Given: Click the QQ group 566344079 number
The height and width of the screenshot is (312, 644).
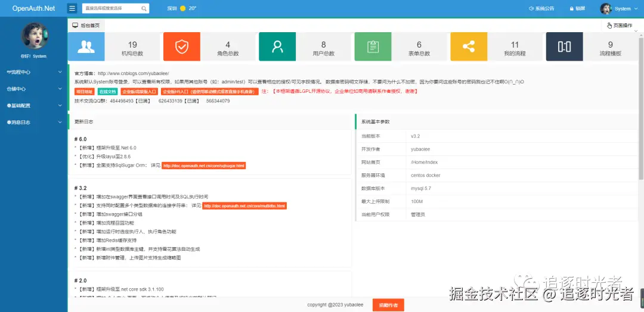Looking at the screenshot, I should point(218,101).
